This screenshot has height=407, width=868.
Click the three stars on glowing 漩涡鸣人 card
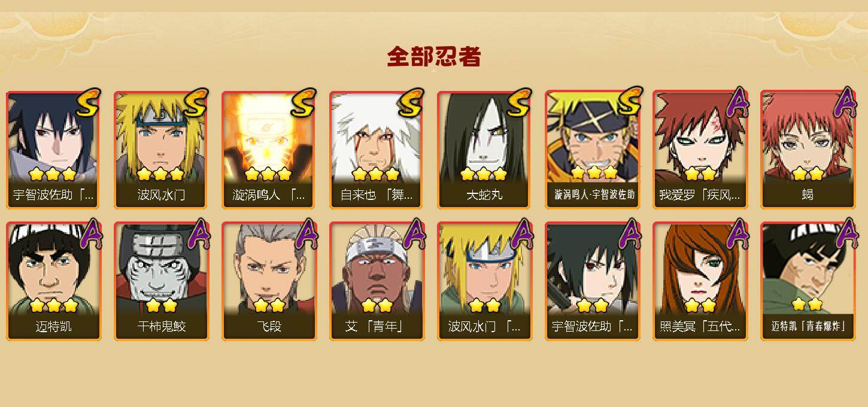268,174
